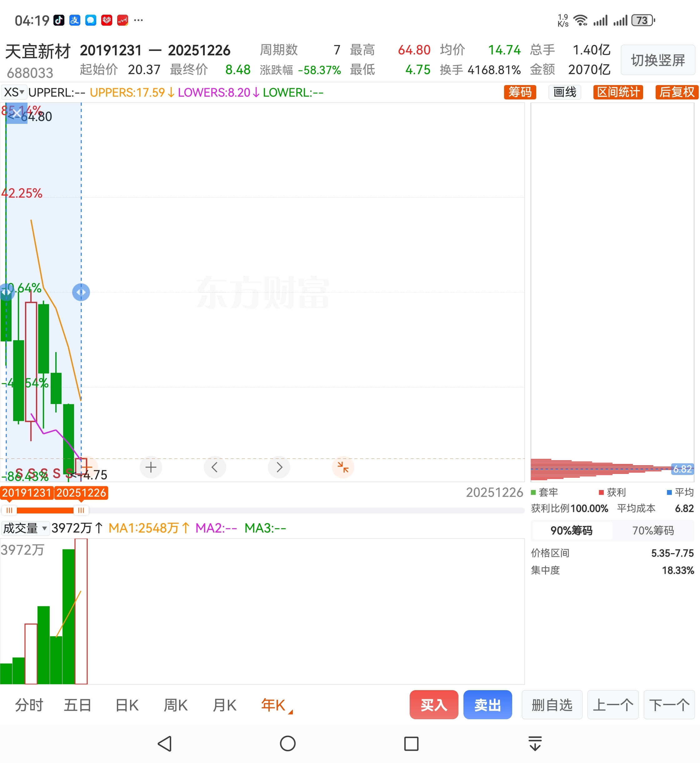This screenshot has height=763, width=700.
Task: Open the 后复权 price adjustment selector
Action: click(677, 92)
